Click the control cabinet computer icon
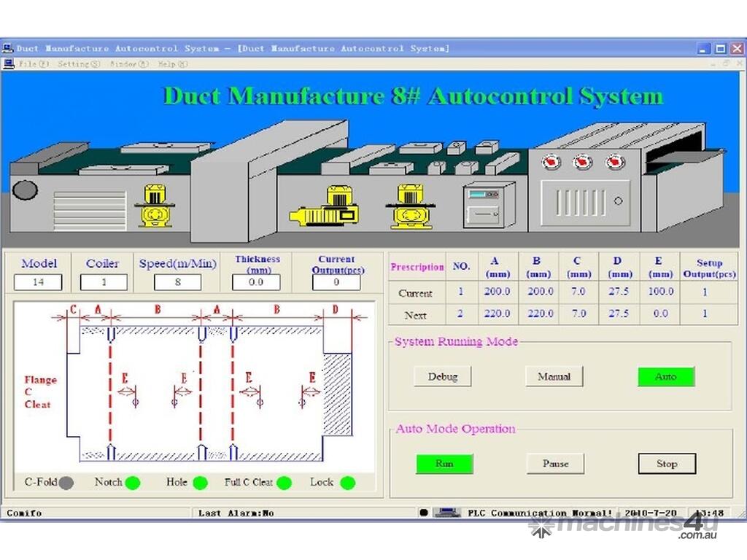The image size is (747, 560). pos(489,204)
